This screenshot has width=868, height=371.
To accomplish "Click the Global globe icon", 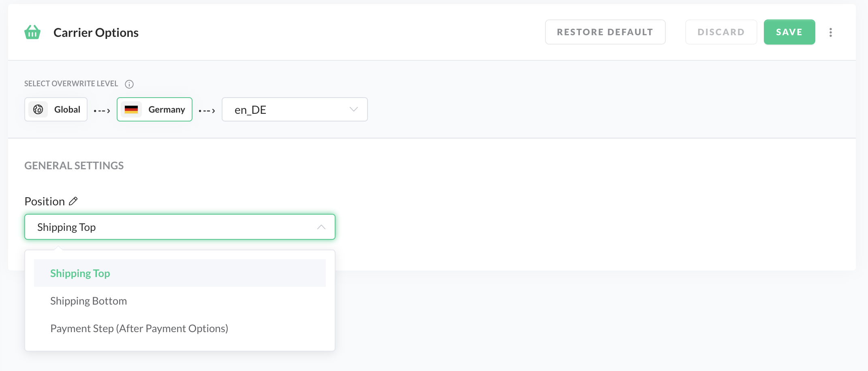I will 38,109.
